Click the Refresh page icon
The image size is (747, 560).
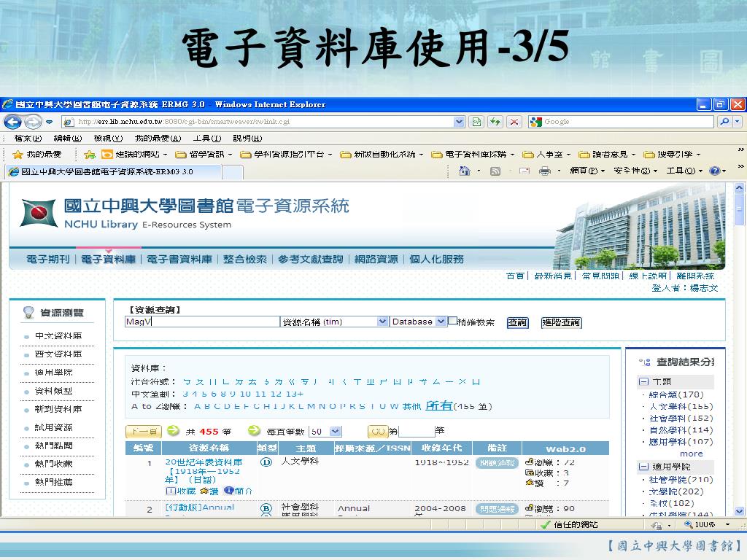495,122
